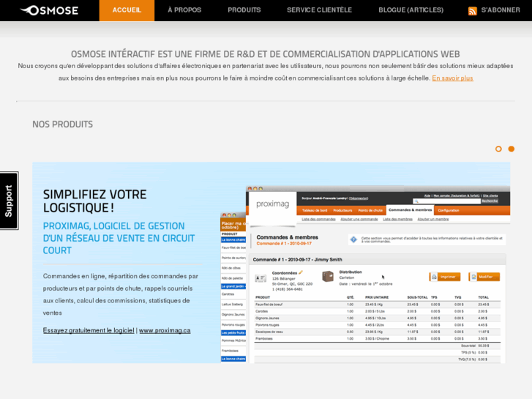Open the Support side tab
This screenshot has height=399, width=532.
pyautogui.click(x=10, y=201)
